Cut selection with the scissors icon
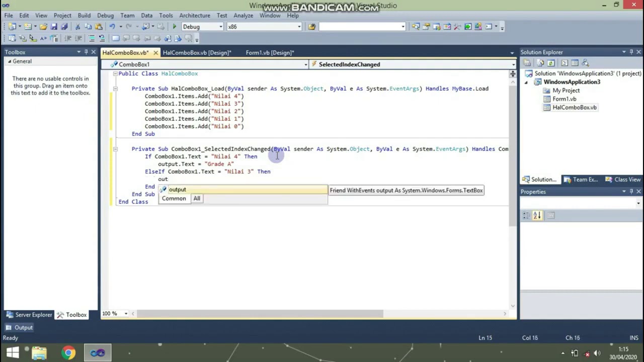644x362 pixels. coord(77,27)
